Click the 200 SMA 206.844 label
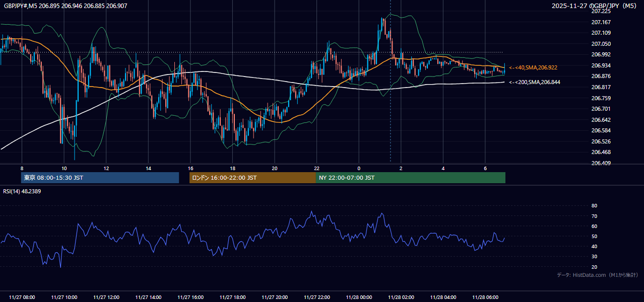This screenshot has height=302, width=644. (535, 82)
